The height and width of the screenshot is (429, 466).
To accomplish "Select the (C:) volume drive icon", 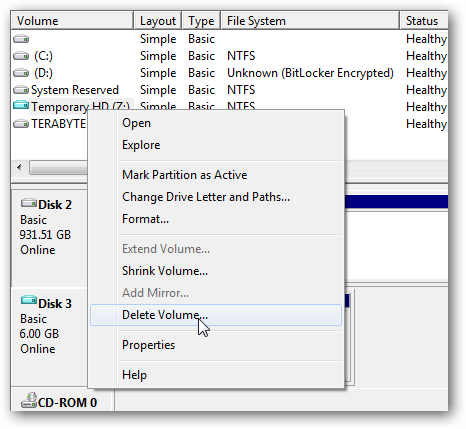I will tap(21, 56).
